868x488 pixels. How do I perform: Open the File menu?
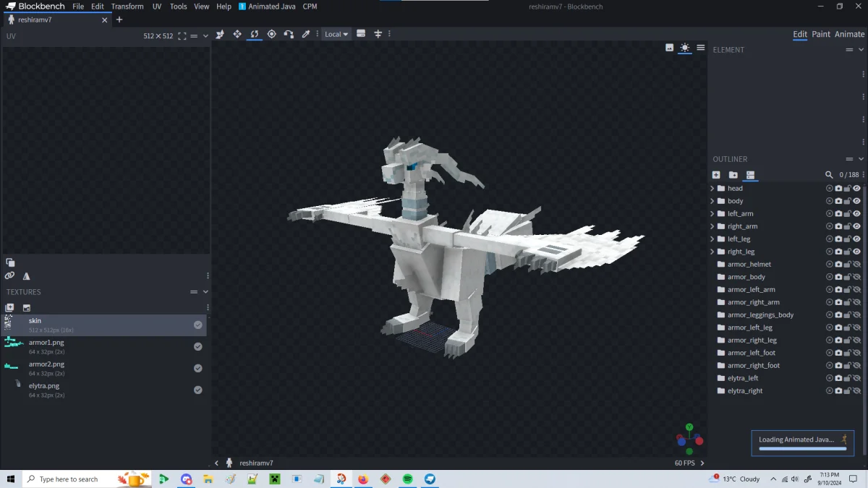click(x=78, y=7)
